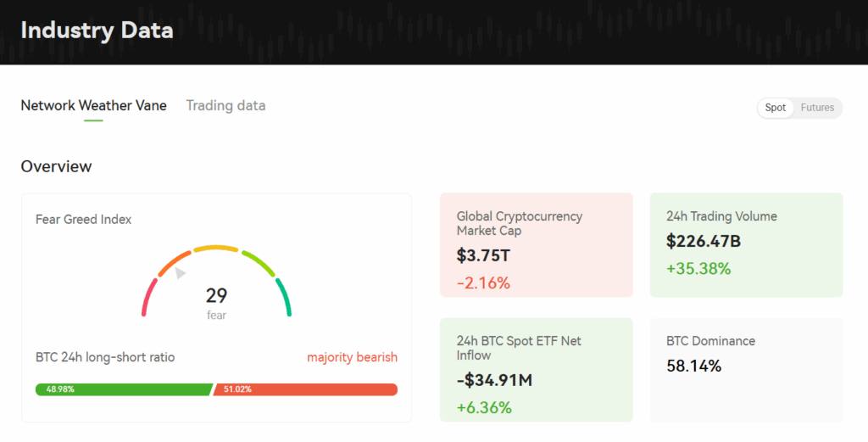
Task: Click the red short ratio bar 51.02%
Action: click(305, 389)
